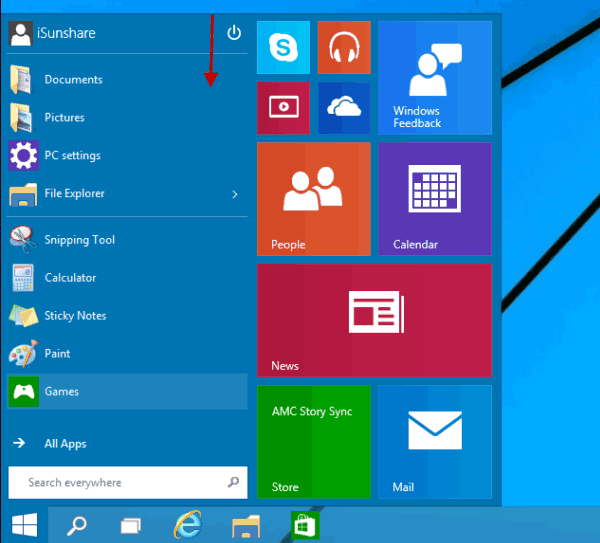This screenshot has height=543, width=600.
Task: Click the Documents folder icon
Action: click(x=21, y=80)
